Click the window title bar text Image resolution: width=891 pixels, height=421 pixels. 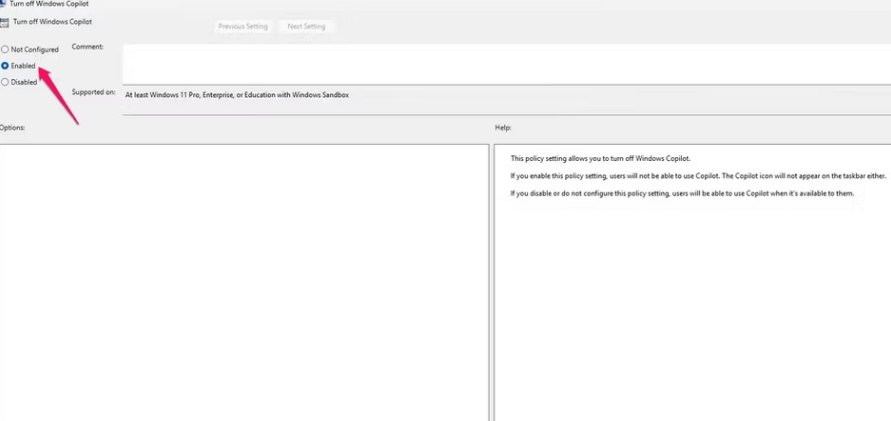coord(49,4)
